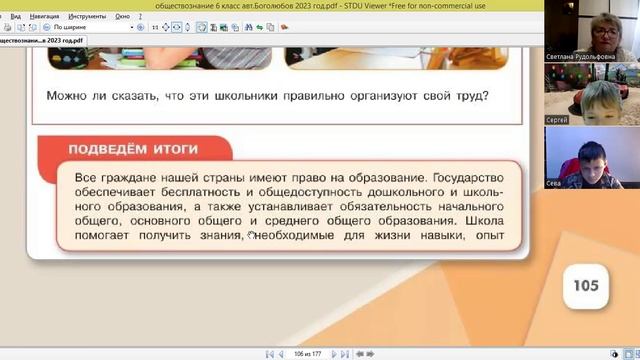Go to previous page button
The height and width of the screenshot is (360, 640).
click(281, 354)
